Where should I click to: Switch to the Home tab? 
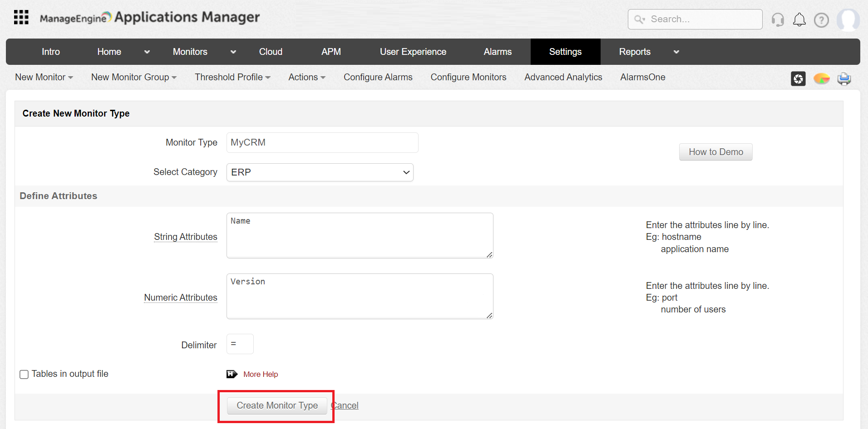pyautogui.click(x=109, y=52)
